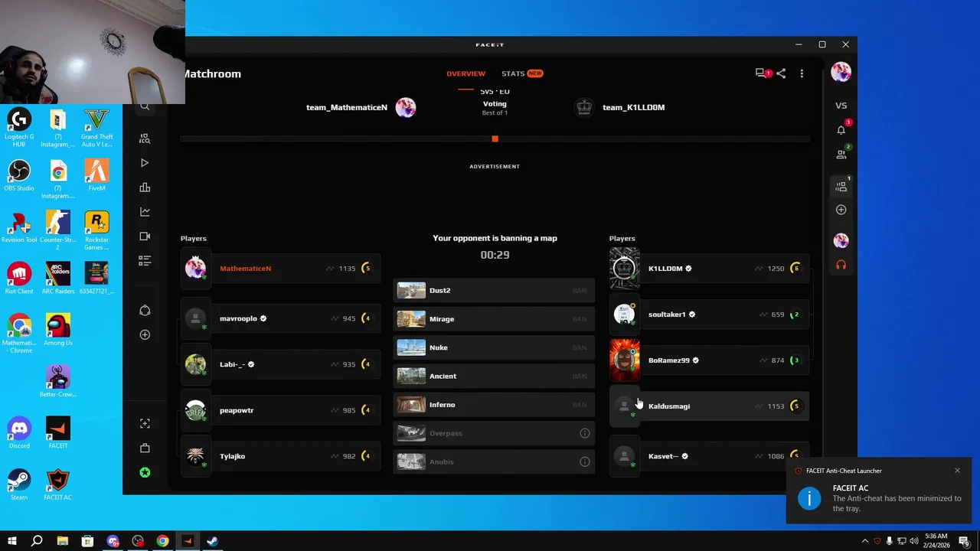Click the play triangle sidebar icon
This screenshot has width=980, height=551.
tap(145, 163)
